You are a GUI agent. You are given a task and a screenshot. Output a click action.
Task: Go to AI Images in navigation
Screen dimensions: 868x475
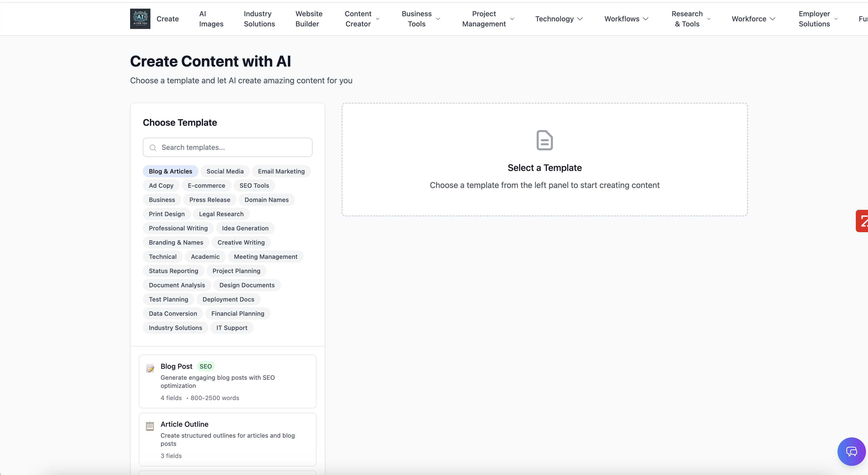(211, 19)
